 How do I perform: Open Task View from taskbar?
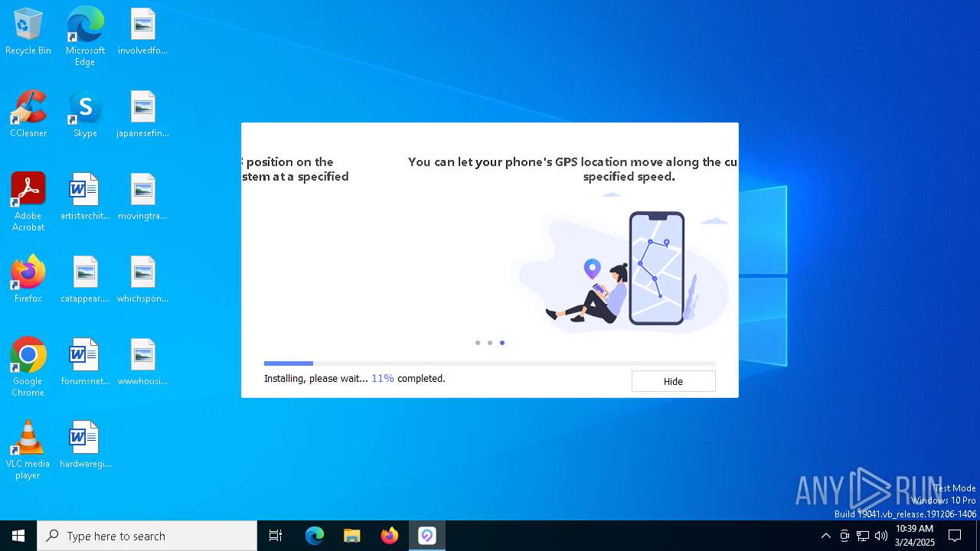276,536
